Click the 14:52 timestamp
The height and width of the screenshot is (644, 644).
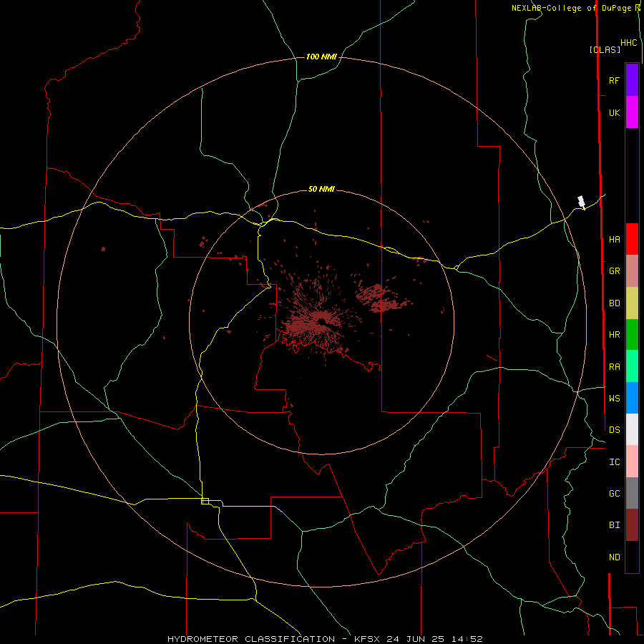[467, 639]
